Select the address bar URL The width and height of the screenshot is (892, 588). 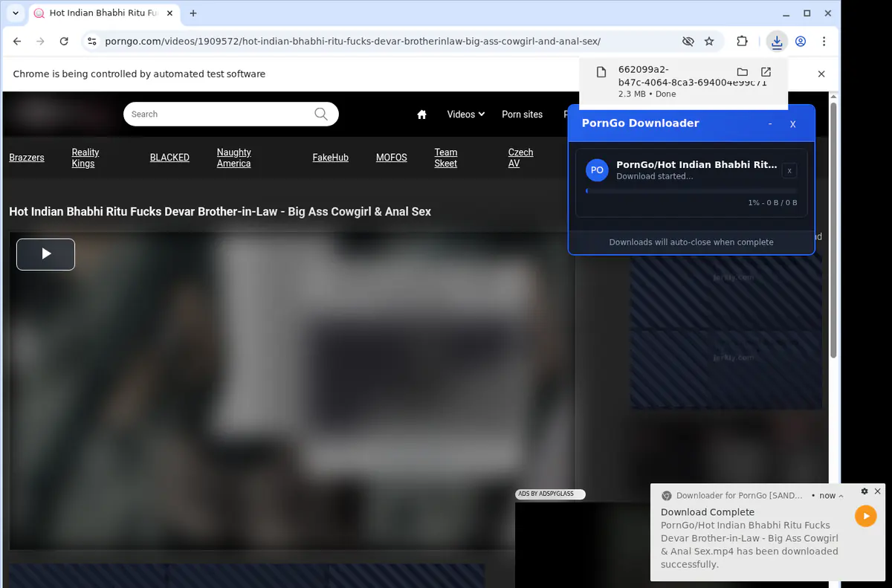(x=352, y=42)
